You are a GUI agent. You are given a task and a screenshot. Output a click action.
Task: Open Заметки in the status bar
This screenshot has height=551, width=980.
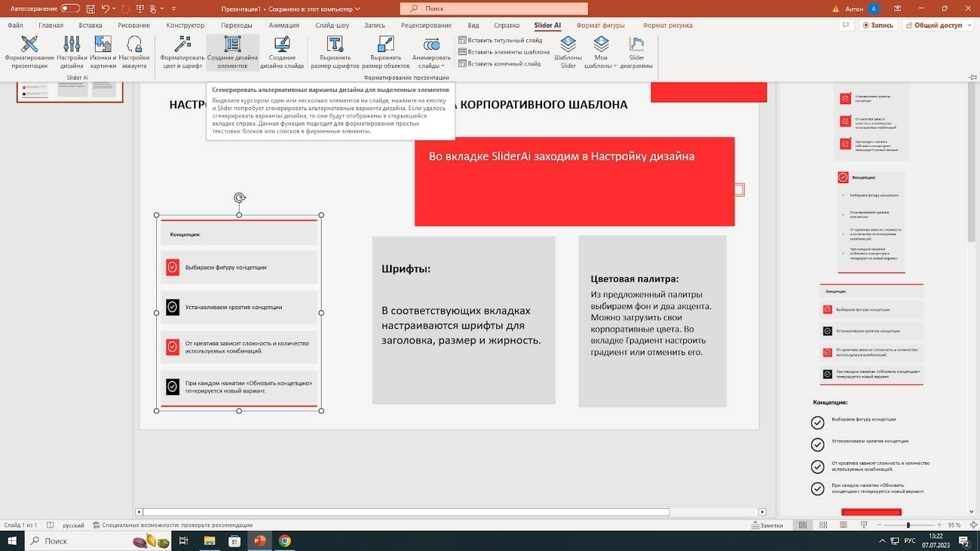[767, 525]
